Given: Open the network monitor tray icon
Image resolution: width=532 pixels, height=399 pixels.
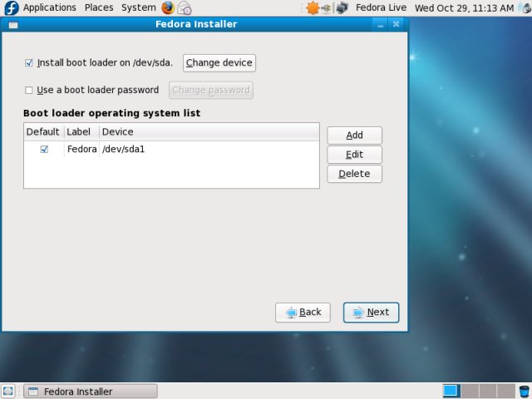Looking at the screenshot, I should pos(342,8).
